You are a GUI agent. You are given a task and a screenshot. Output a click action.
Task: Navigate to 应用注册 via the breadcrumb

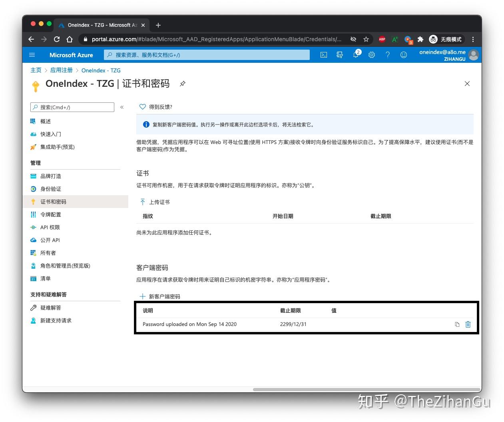point(61,70)
